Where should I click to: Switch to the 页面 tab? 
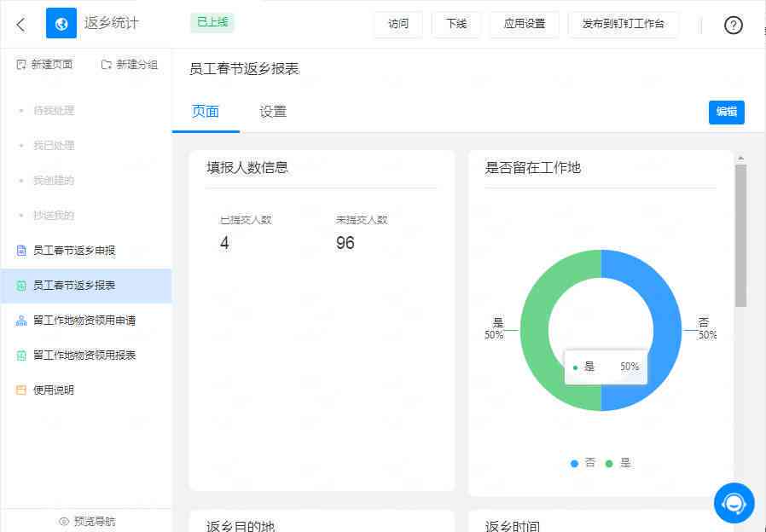[206, 112]
